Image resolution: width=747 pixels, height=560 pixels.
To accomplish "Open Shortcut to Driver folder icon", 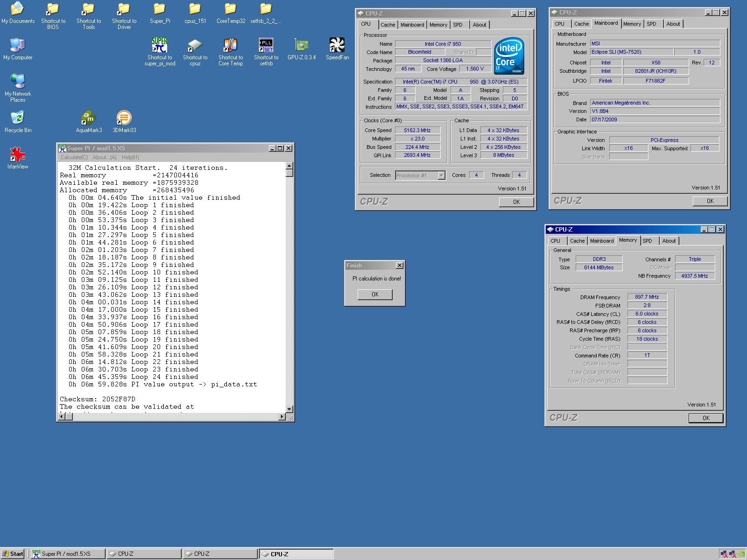I will (124, 16).
